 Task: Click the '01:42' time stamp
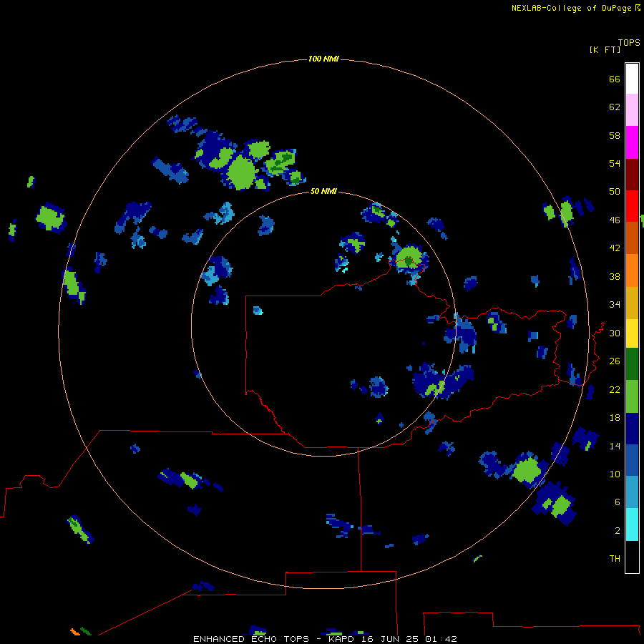441,639
